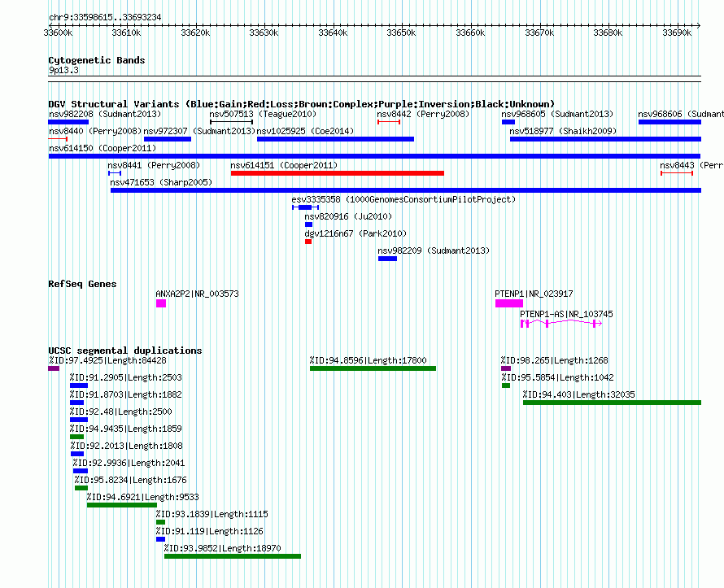The width and height of the screenshot is (724, 588).
Task: Select the PTENP1-AS|NR_103745 gene label
Action: (x=566, y=314)
